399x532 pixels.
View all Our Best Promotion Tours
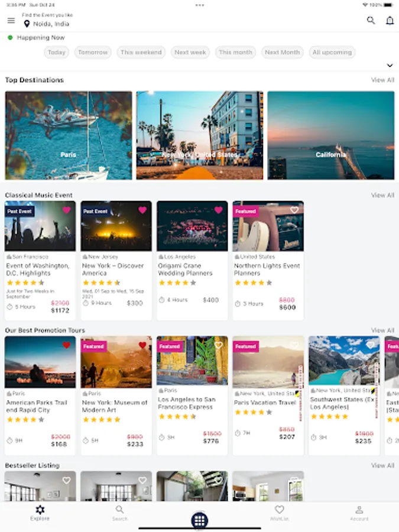[382, 330]
